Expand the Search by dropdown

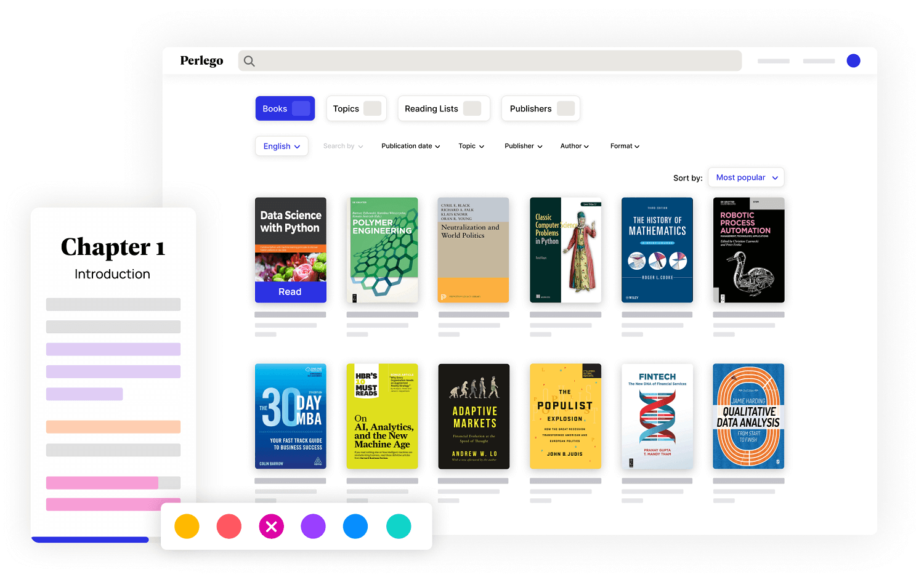tap(343, 146)
